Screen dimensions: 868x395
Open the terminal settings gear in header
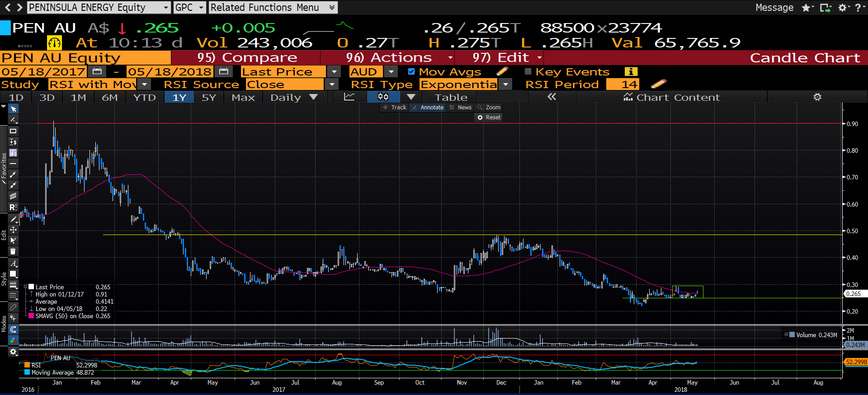(x=842, y=8)
